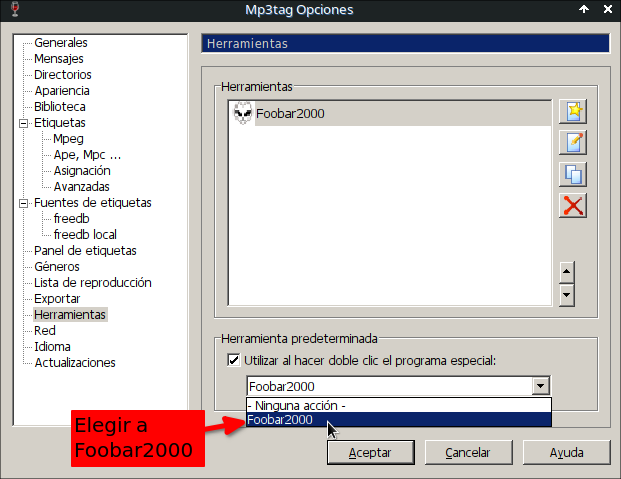Open the Panel de etiquetas page

(85, 251)
